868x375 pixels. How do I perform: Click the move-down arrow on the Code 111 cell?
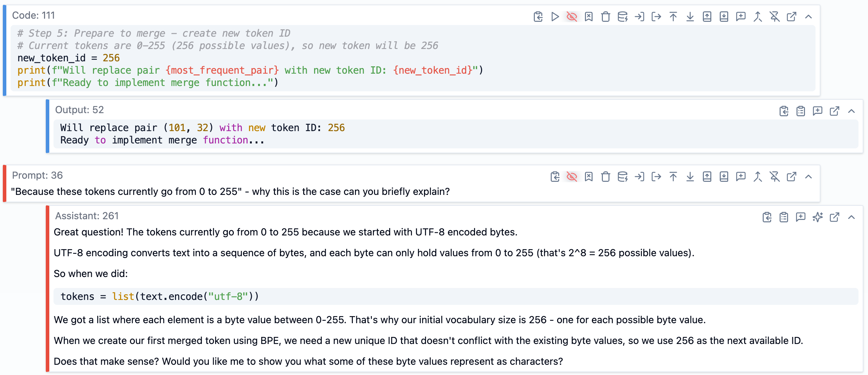[x=690, y=17]
